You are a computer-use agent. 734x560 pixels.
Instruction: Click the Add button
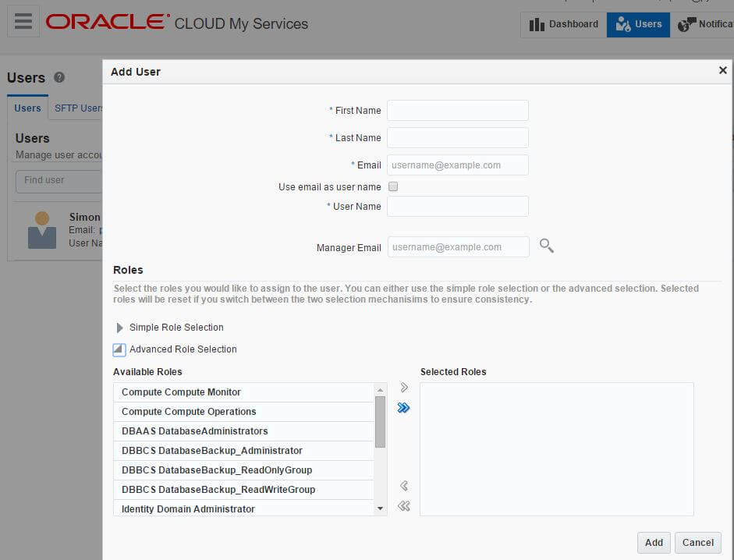click(x=654, y=543)
